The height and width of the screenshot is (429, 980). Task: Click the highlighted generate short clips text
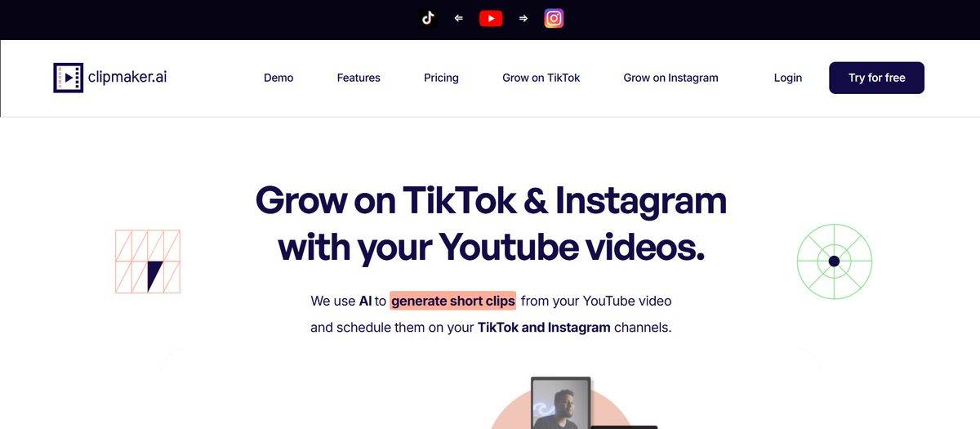pyautogui.click(x=453, y=301)
